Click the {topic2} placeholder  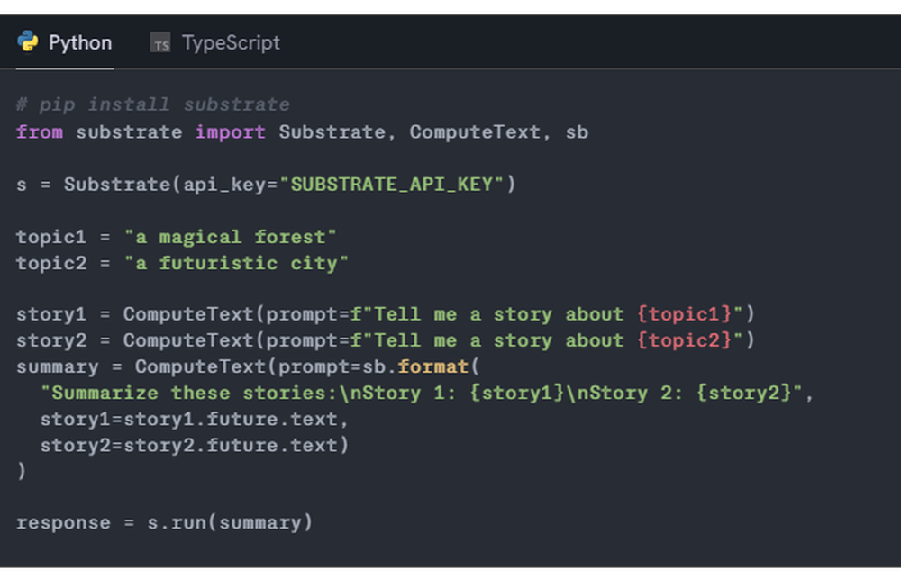pyautogui.click(x=684, y=340)
